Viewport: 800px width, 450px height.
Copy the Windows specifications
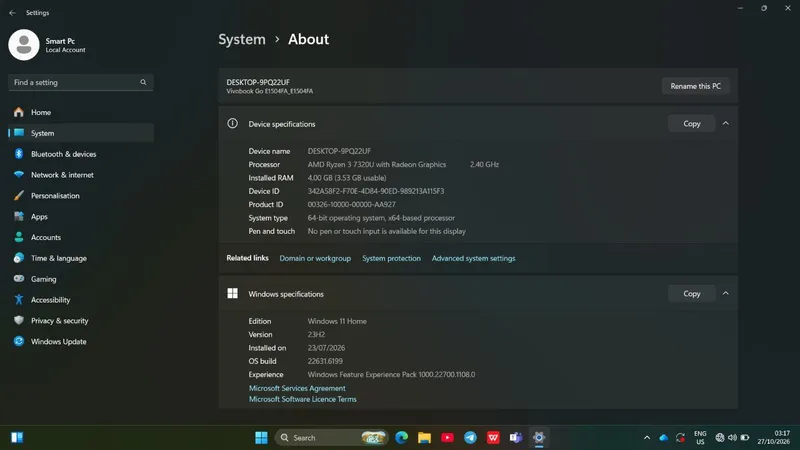pos(691,293)
